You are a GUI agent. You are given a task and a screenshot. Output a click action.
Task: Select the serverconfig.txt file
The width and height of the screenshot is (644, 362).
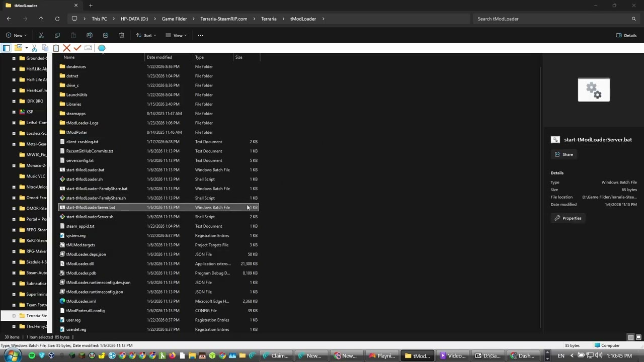click(79, 160)
